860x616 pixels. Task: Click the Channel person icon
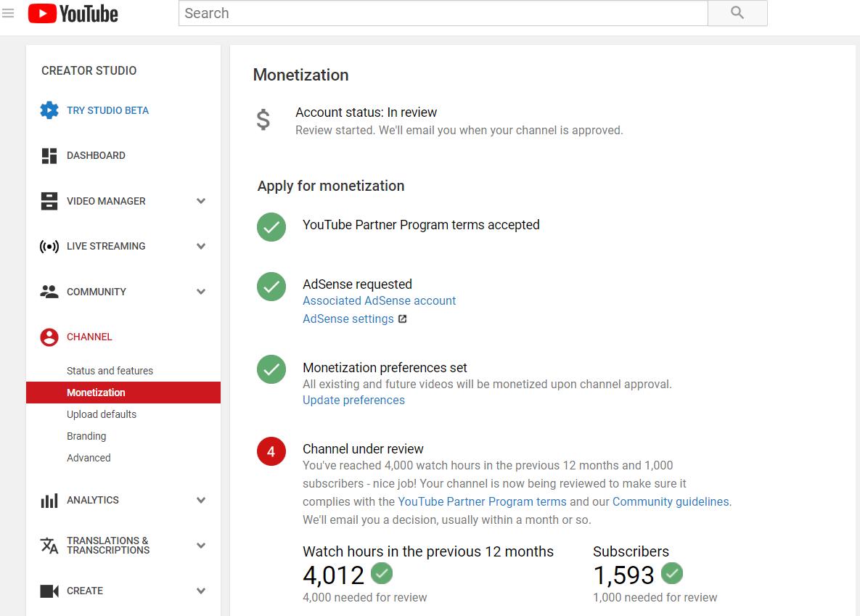49,337
